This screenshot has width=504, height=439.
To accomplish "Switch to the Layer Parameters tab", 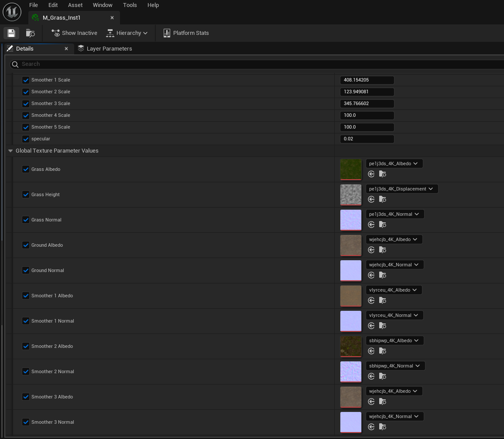I will 105,48.
